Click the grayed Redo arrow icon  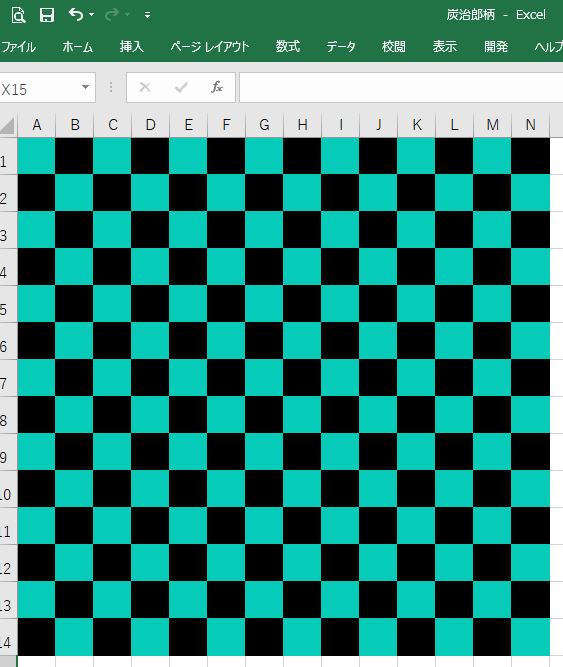pos(112,15)
